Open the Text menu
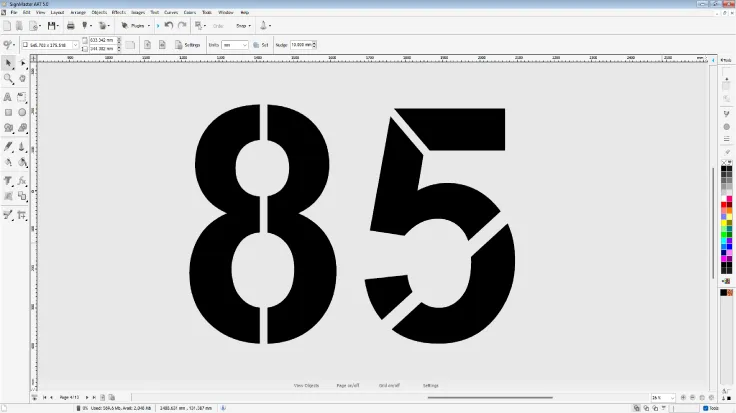The width and height of the screenshot is (736, 413). [x=154, y=13]
